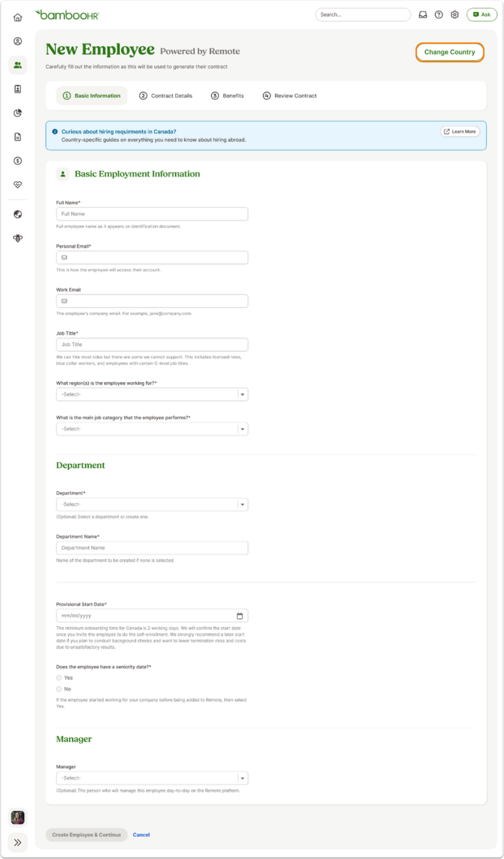Open the Reports pie chart icon
Image resolution: width=504 pixels, height=859 pixels.
[x=18, y=113]
